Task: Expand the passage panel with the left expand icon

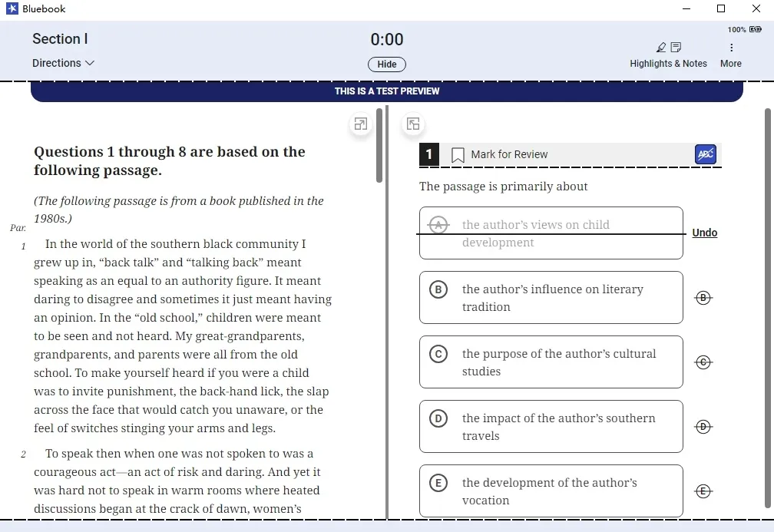Action: pos(361,124)
